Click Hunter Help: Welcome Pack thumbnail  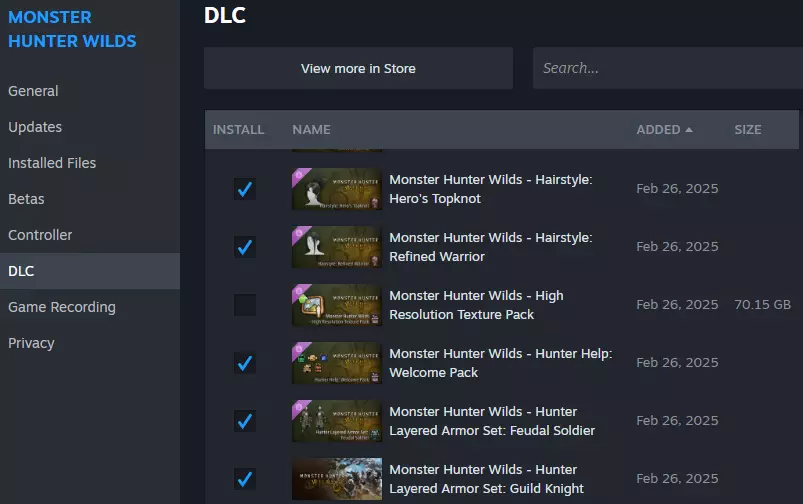(337, 363)
